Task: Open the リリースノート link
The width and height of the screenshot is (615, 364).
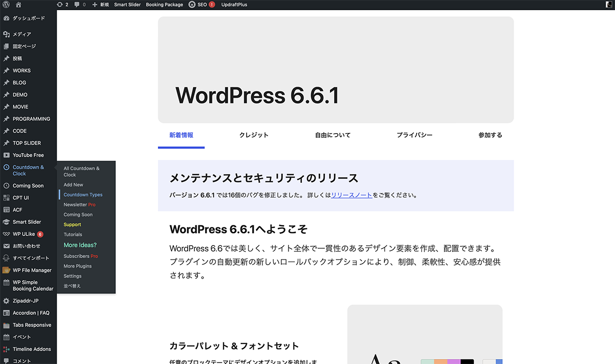Action: [352, 195]
